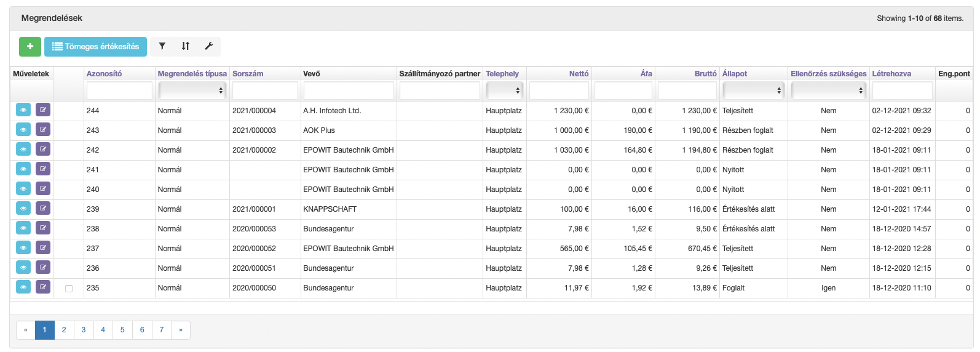Click the 670,45 € gross amount
Image resolution: width=980 pixels, height=352 pixels.
pyautogui.click(x=702, y=249)
